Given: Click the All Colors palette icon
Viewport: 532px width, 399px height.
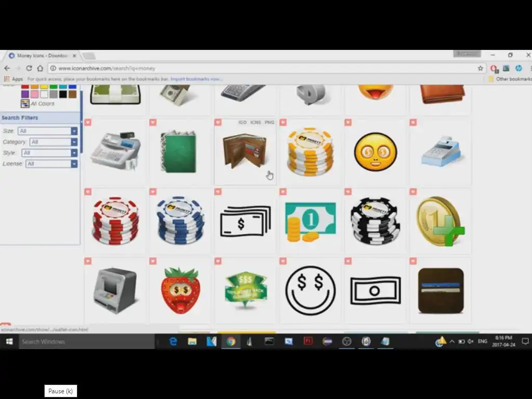Looking at the screenshot, I should (x=25, y=103).
